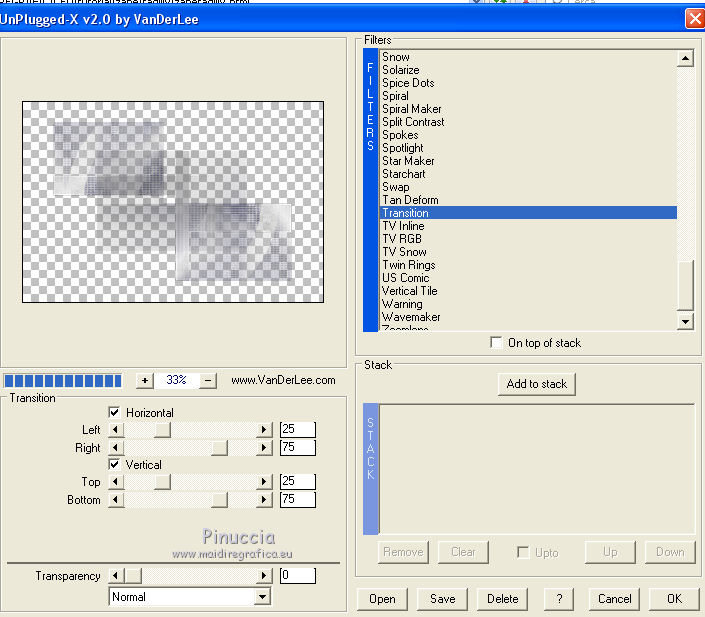
Task: Click the Transparency slider thumb
Action: tap(133, 576)
